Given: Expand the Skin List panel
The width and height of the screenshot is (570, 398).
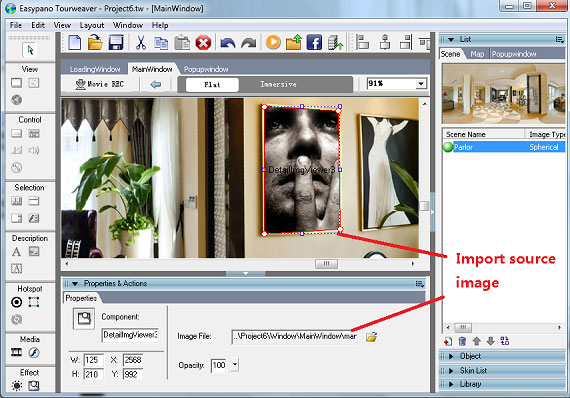Looking at the screenshot, I should [451, 371].
